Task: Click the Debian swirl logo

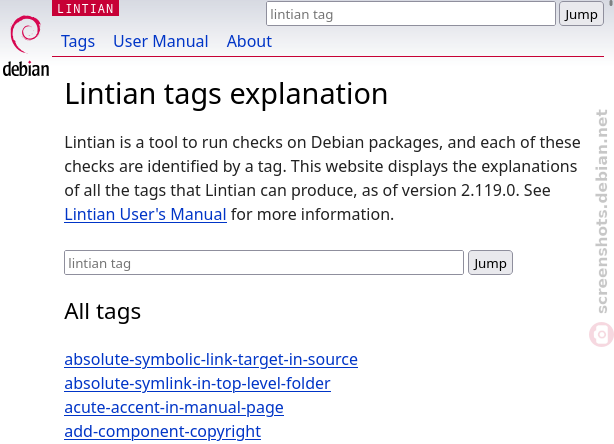Action: coord(25,34)
